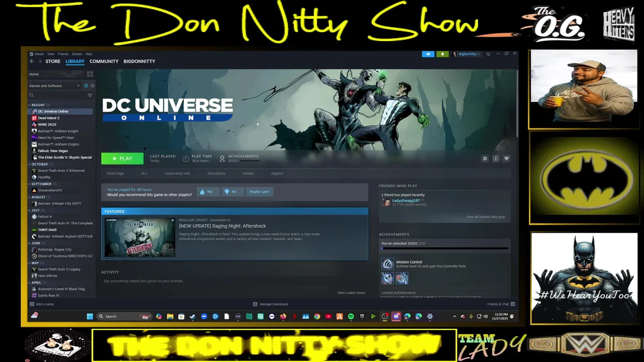
Task: Click the ready-to-play filter icon
Action: (92, 85)
